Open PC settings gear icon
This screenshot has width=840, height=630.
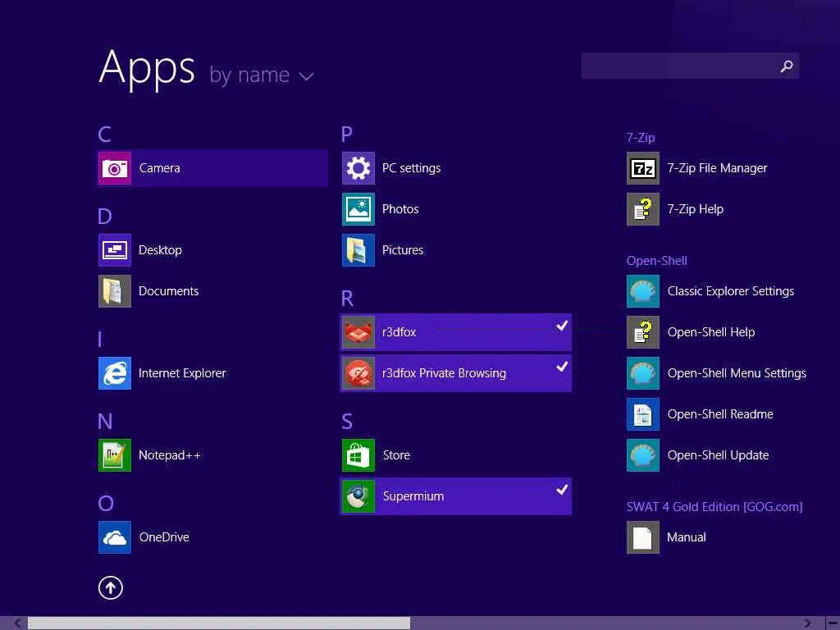click(x=358, y=168)
